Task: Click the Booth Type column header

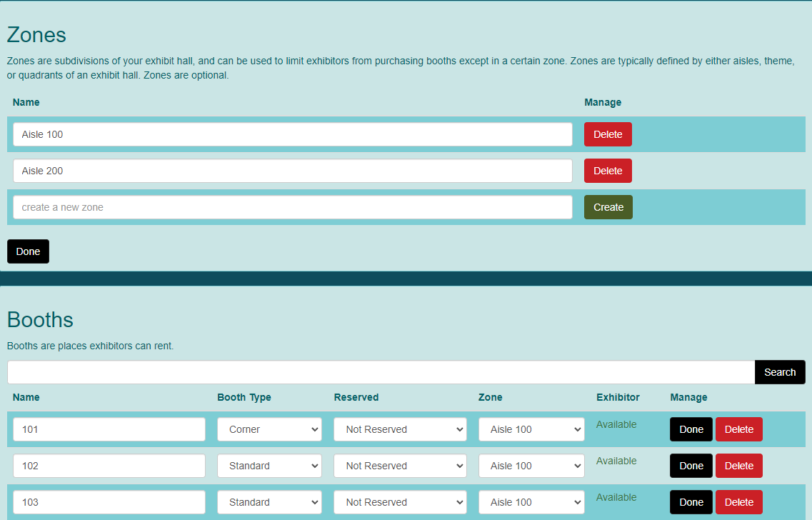Action: 244,397
